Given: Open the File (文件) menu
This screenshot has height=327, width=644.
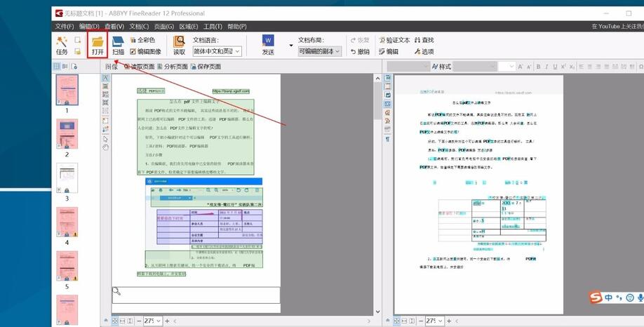Looking at the screenshot, I should 65,26.
